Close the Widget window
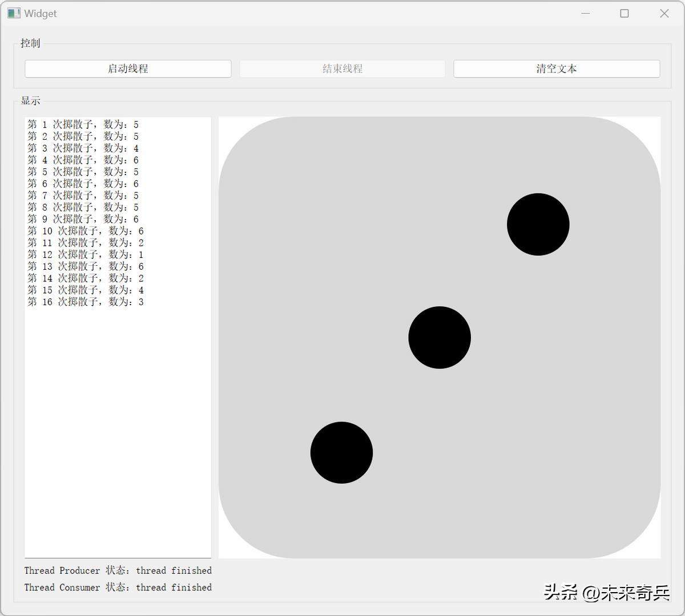The width and height of the screenshot is (685, 616). click(664, 13)
